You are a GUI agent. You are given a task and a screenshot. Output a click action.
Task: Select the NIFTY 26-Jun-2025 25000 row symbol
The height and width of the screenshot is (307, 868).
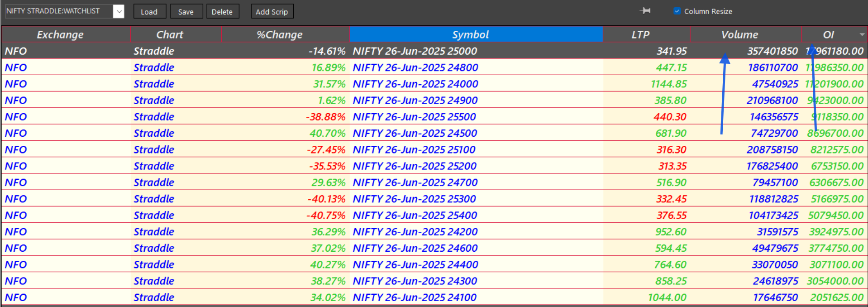[x=415, y=51]
